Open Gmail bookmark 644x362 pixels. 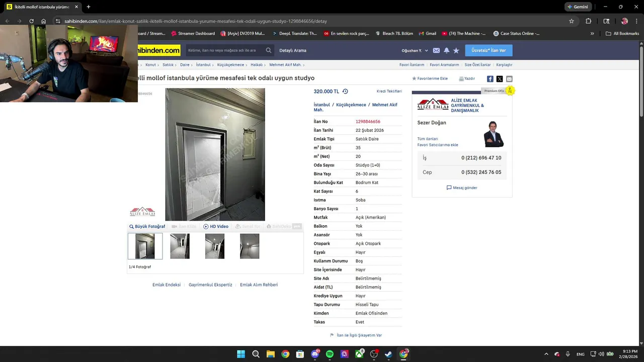coord(427,34)
